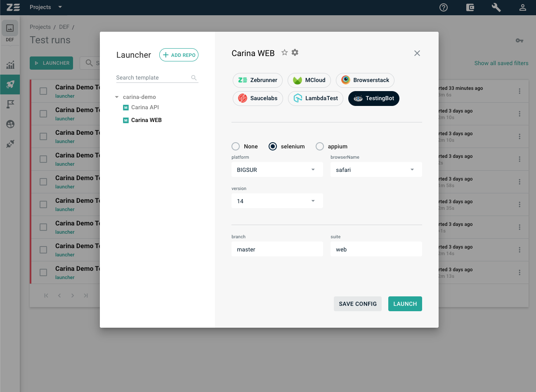Viewport: 536px width, 392px height.
Task: Click the Zebrunner logo in top bar
Action: (x=13, y=7)
